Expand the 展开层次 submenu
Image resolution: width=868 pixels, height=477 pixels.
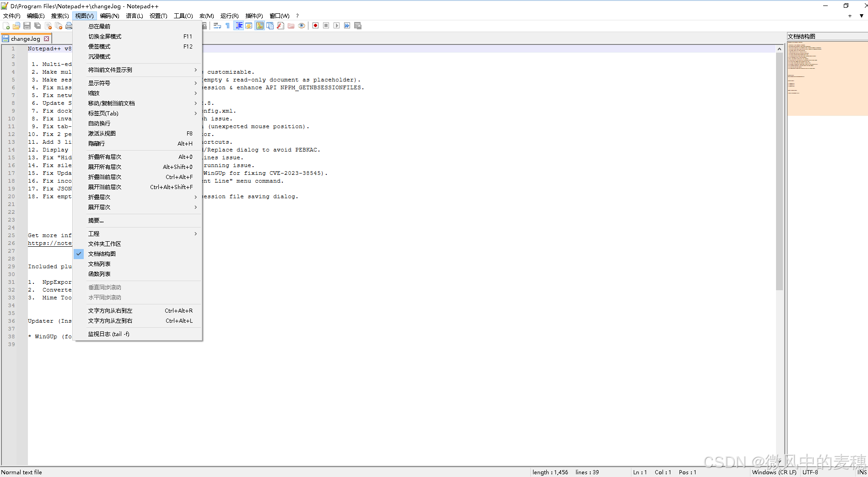[137, 207]
